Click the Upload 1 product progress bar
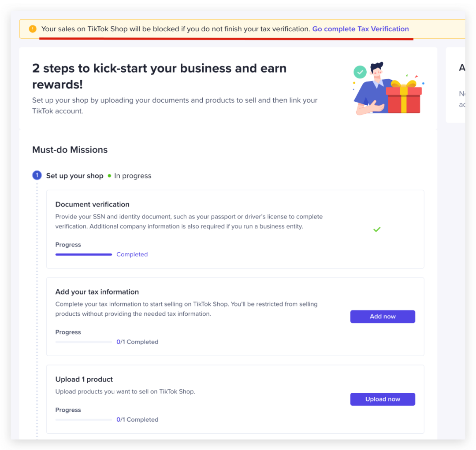 [x=84, y=420]
